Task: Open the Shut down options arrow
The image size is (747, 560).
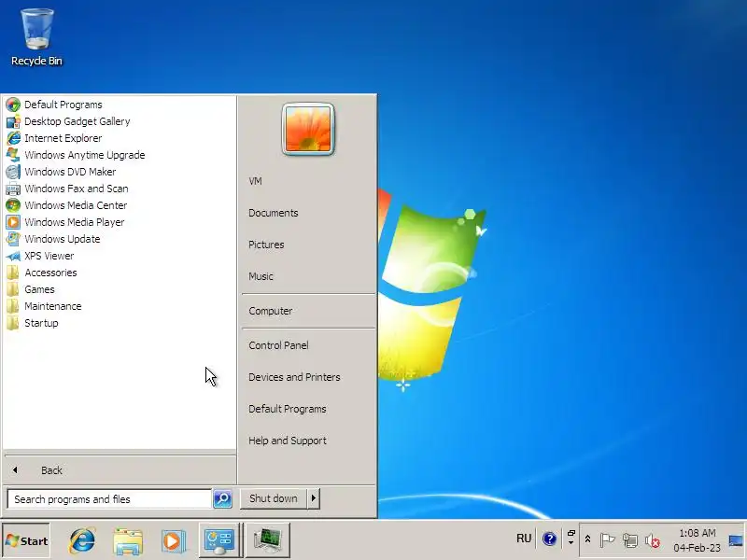Action: pos(314,498)
